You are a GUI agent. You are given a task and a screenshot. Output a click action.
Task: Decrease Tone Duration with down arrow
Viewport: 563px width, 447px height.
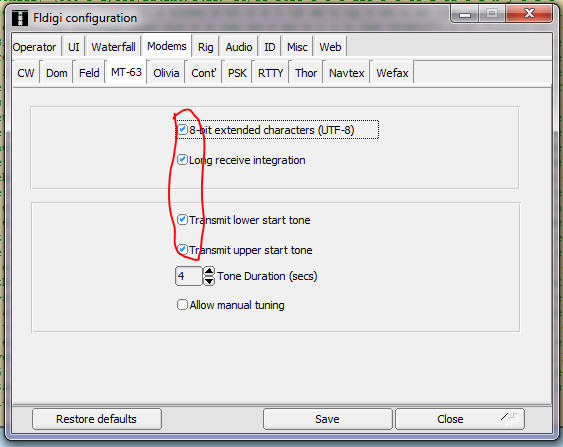tap(209, 281)
